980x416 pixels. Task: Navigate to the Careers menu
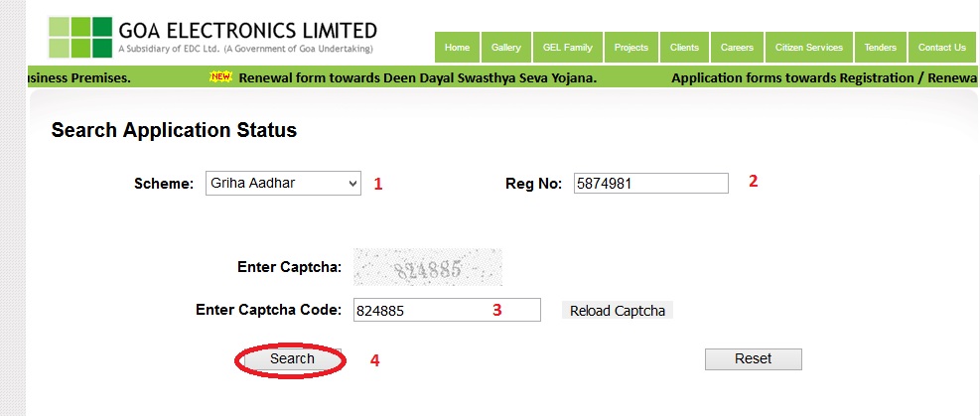737,48
